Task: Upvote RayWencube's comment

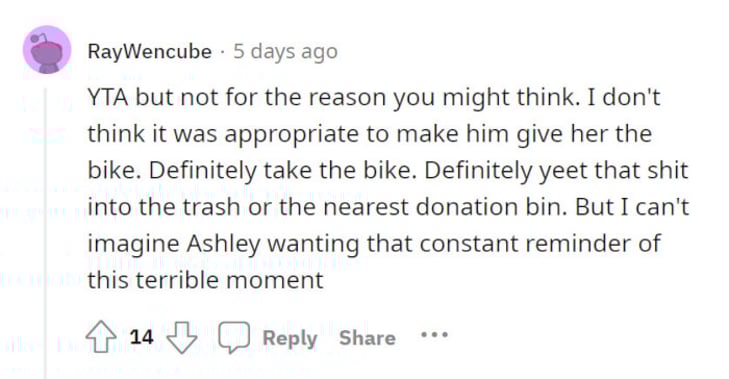Action: tap(101, 337)
